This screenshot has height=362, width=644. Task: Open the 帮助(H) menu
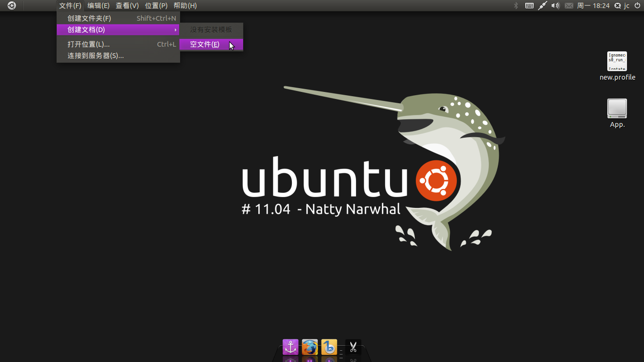185,6
